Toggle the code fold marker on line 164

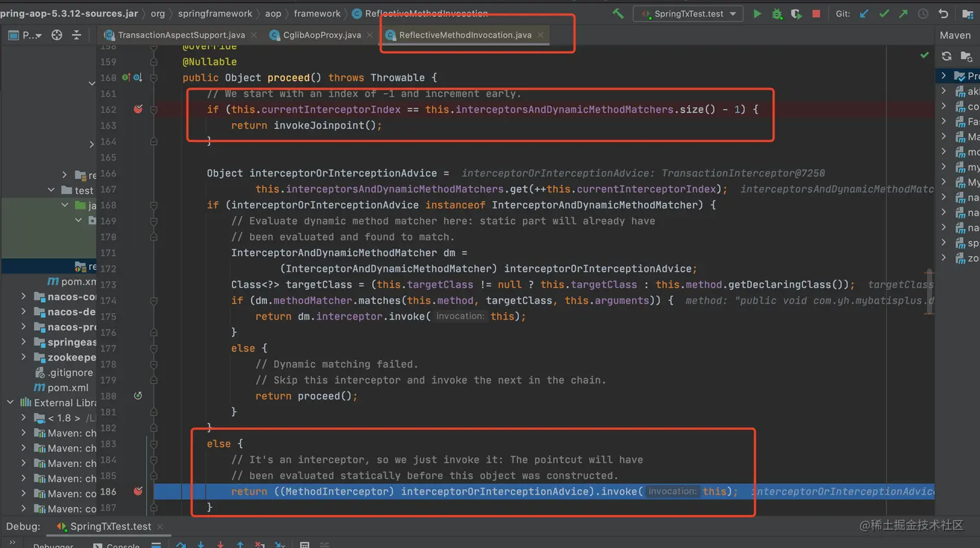154,141
